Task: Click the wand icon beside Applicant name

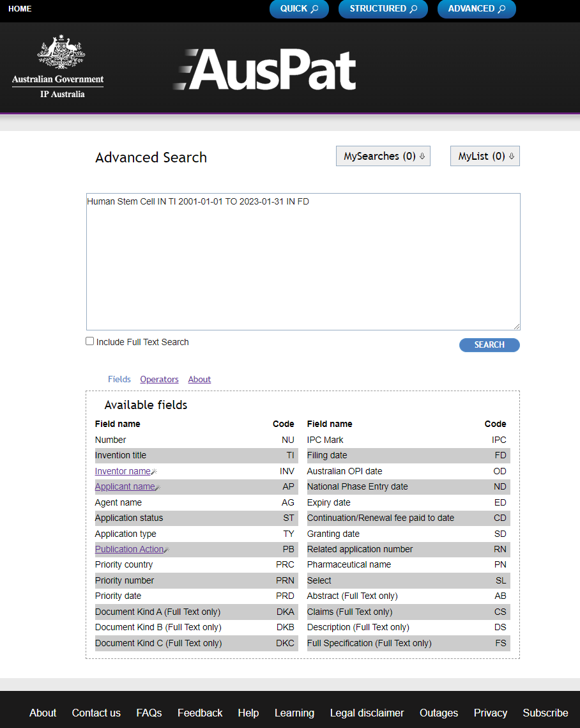Action: coord(157,488)
